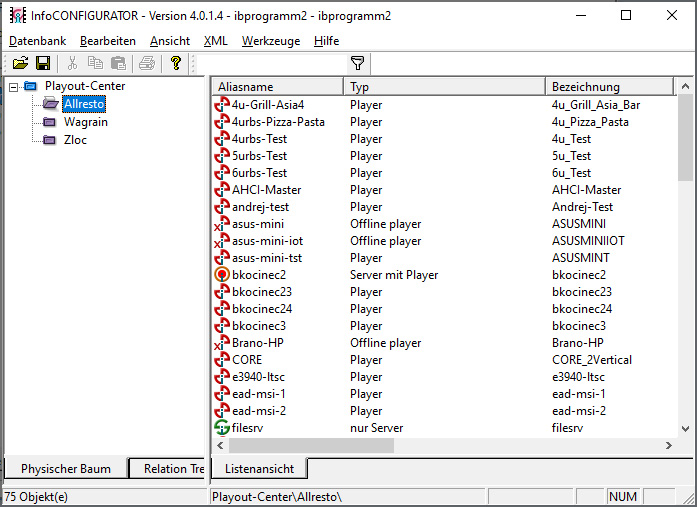Click the offline icon next to asus-mini-iot
The width and height of the screenshot is (697, 507).
pyautogui.click(x=222, y=241)
